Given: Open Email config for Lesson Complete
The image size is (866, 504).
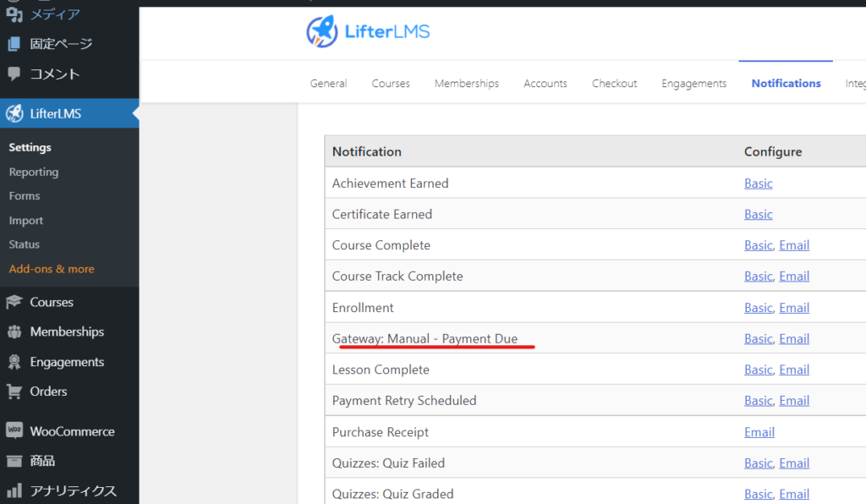Looking at the screenshot, I should (x=794, y=370).
